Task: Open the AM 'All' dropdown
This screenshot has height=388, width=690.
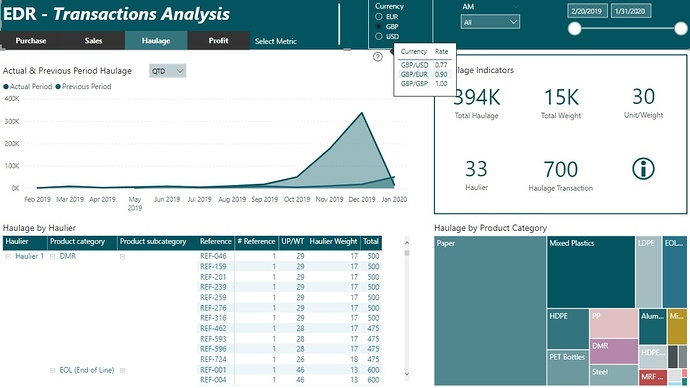Action: (490, 22)
